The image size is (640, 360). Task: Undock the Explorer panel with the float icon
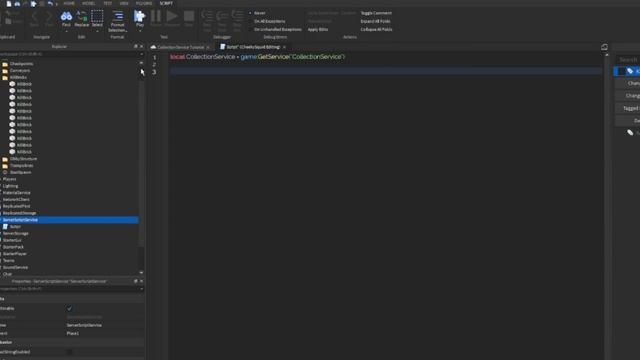(x=136, y=47)
